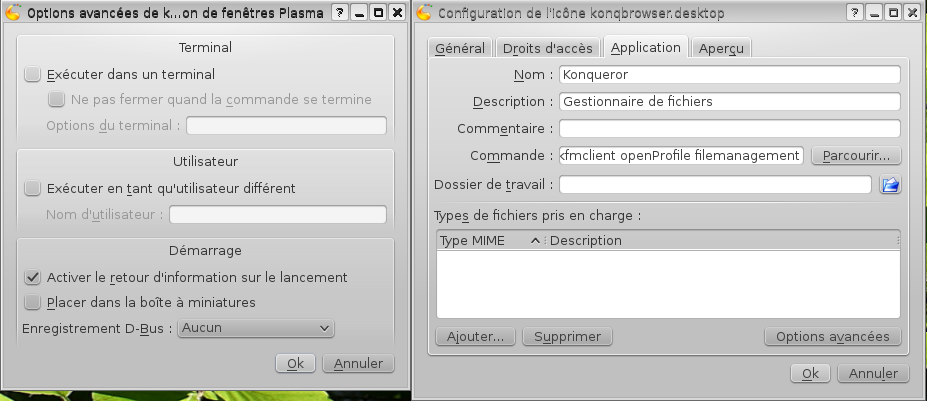Open the Droits d'accès tab
The image size is (927, 401).
tap(547, 48)
